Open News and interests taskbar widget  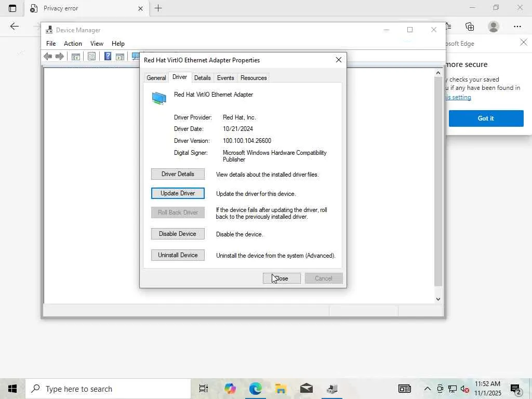[404, 389]
